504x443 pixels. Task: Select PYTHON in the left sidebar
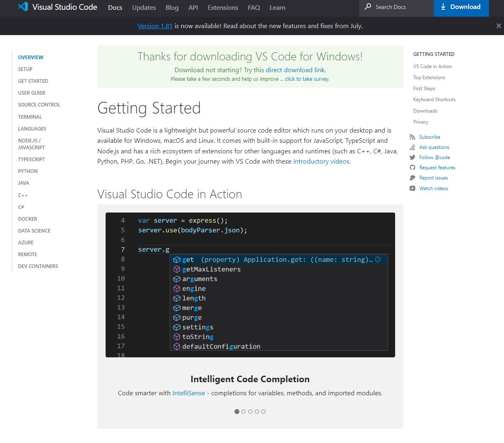[x=27, y=171]
